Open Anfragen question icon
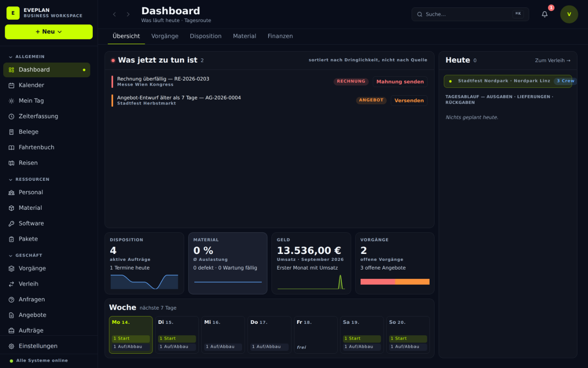This screenshot has width=588, height=368. 11,299
